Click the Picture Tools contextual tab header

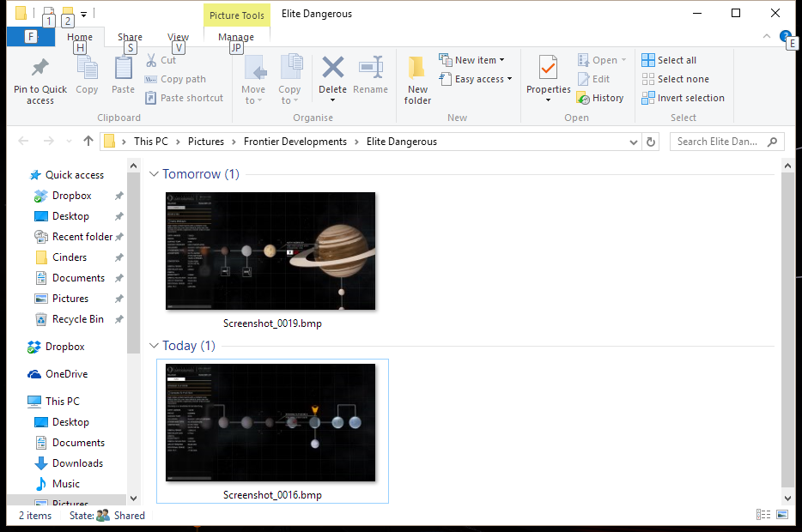pos(237,15)
